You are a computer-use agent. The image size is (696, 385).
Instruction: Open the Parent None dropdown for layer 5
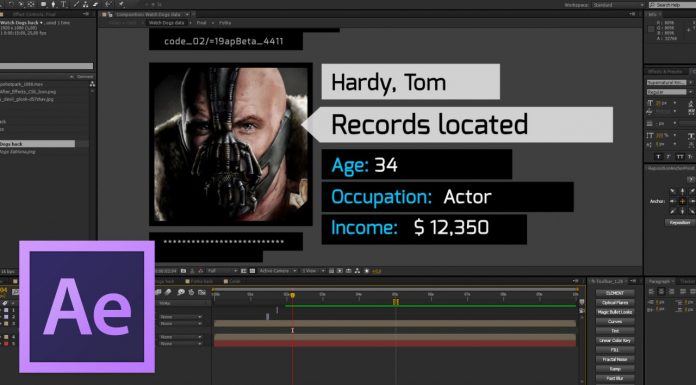click(x=181, y=343)
